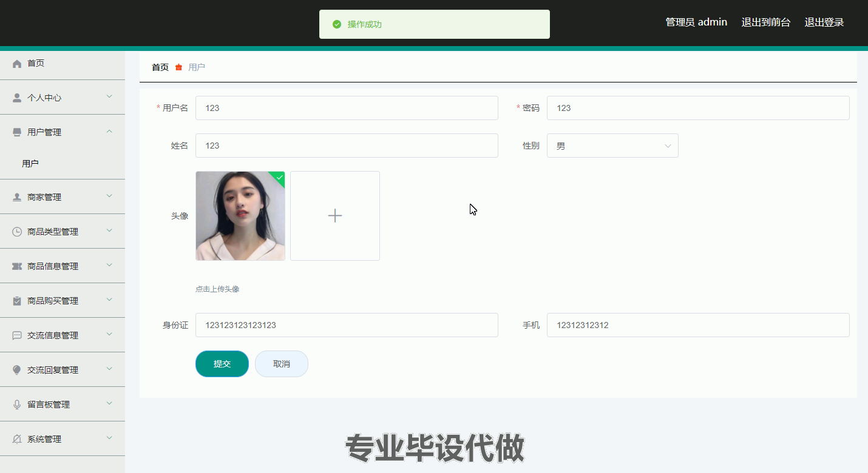Screen dimensions: 868x473
Task: Click the uploaded avatar photo thumbnail
Action: click(x=240, y=216)
